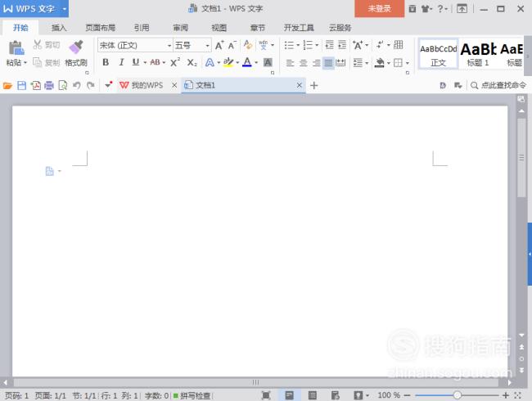Expand bullet list options arrow
Viewport: 532px width, 401px height.
pyautogui.click(x=298, y=45)
